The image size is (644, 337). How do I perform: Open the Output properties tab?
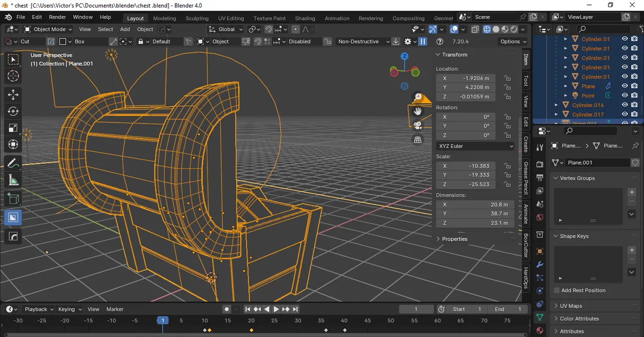pyautogui.click(x=540, y=178)
